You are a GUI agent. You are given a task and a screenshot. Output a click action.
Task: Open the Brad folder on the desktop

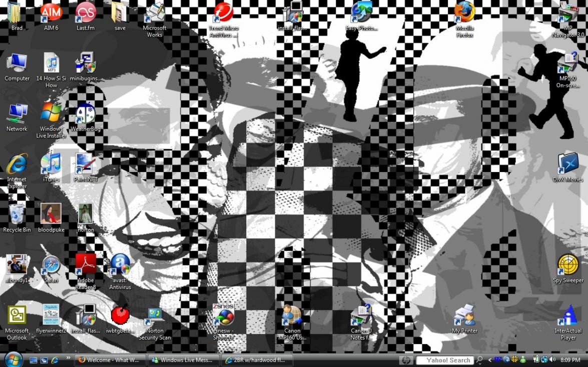pos(17,16)
